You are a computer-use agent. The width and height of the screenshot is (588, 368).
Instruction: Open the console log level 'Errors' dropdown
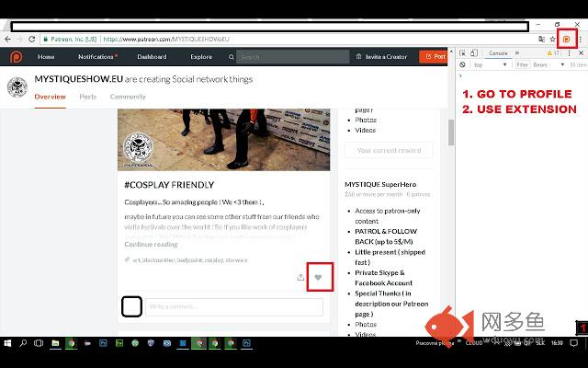click(548, 64)
